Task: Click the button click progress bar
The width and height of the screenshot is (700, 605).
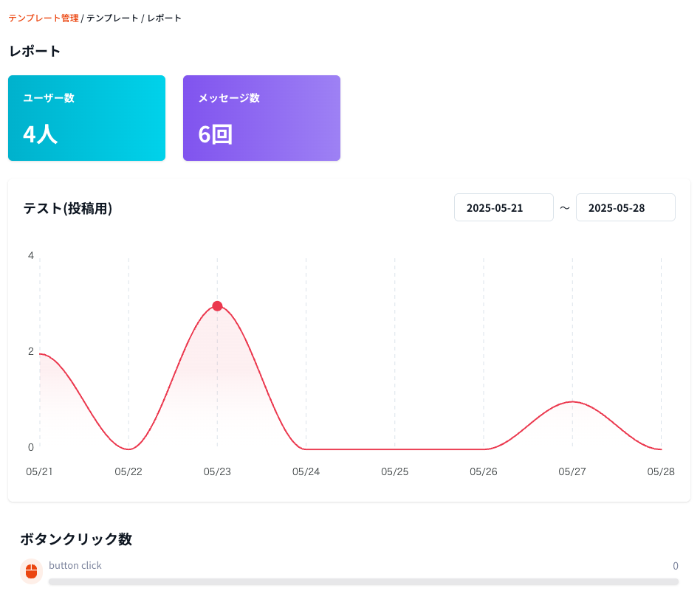Action: click(x=363, y=582)
